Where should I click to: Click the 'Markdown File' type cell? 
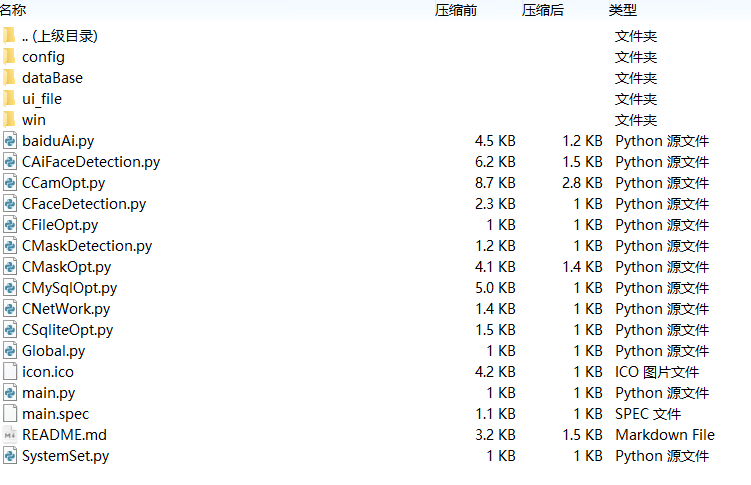pyautogui.click(x=665, y=435)
